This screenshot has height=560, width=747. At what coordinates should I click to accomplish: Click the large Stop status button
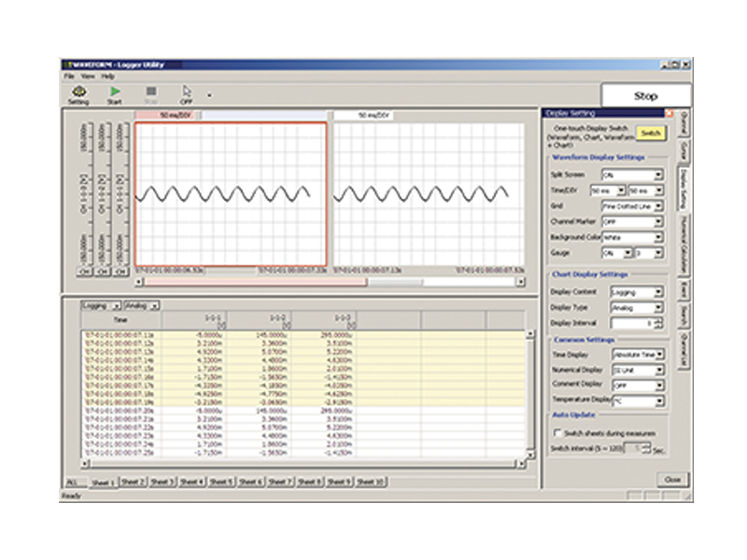(x=645, y=95)
